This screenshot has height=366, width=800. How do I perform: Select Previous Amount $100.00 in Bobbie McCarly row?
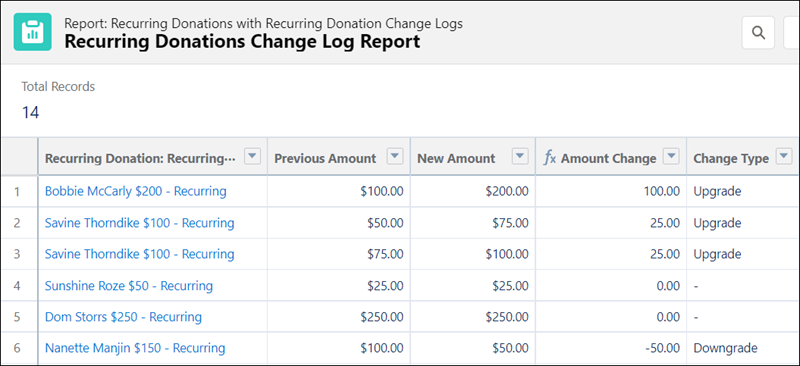[x=339, y=191]
